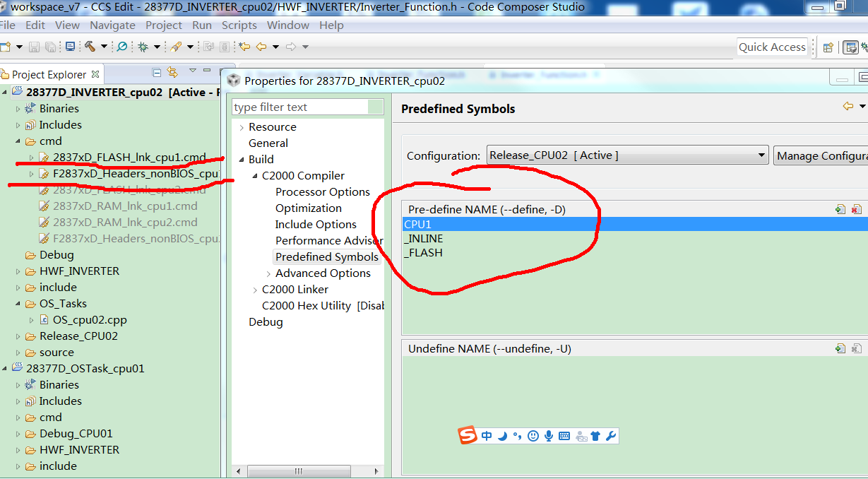Select Processor Options in properties tree
The image size is (868, 479).
click(x=323, y=191)
